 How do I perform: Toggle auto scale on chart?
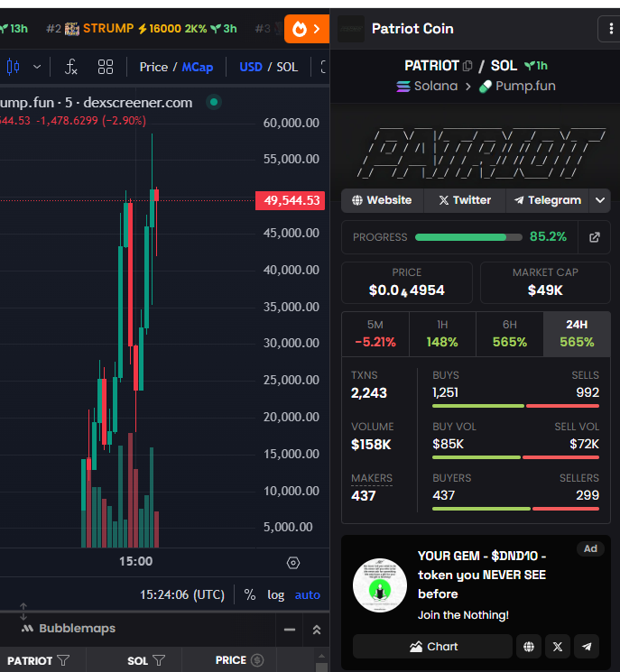tap(308, 594)
